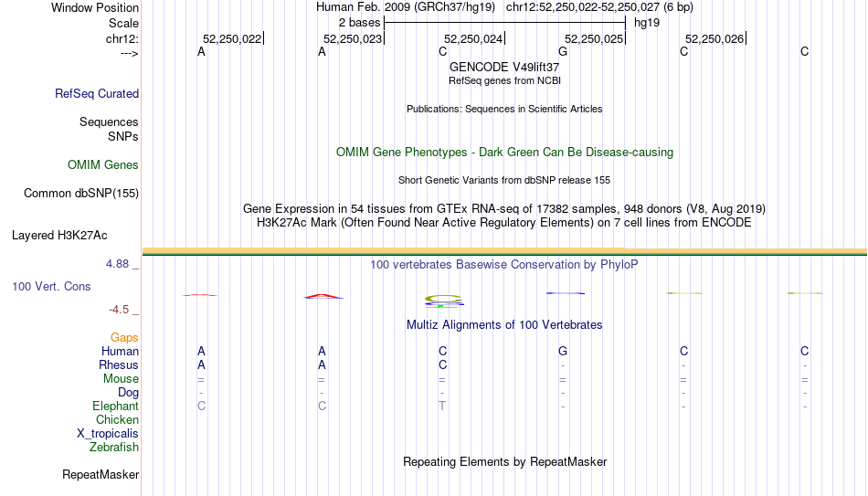Screen dimensions: 868x496
Task: Click the OMIM Gene Phenotypes track title
Action: 504,153
